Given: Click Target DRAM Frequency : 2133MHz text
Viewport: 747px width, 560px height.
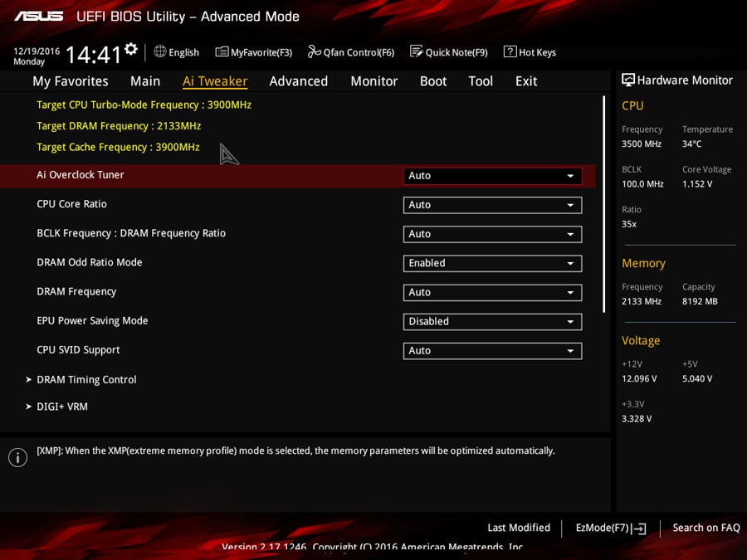Looking at the screenshot, I should pos(119,126).
